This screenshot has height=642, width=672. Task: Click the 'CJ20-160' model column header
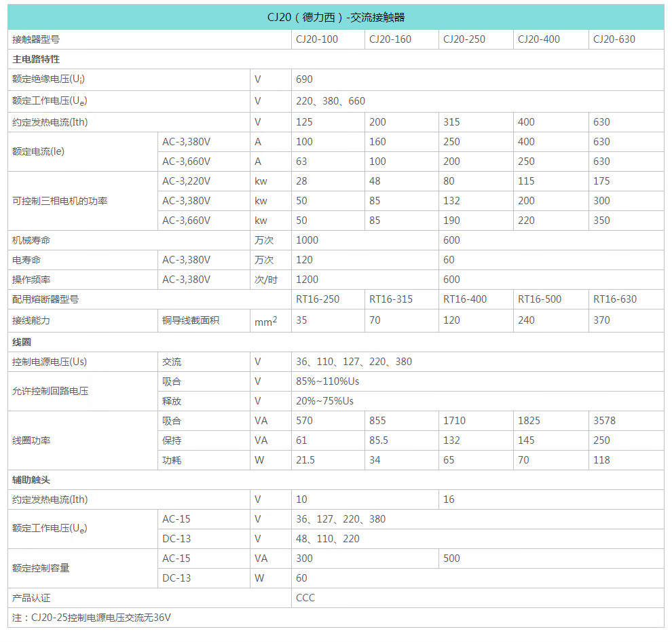pos(390,39)
